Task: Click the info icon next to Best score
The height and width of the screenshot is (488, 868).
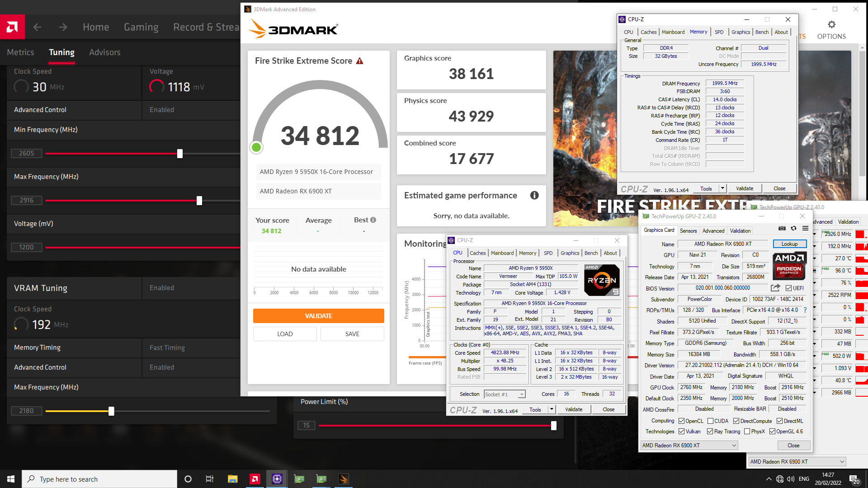Action: [373, 220]
